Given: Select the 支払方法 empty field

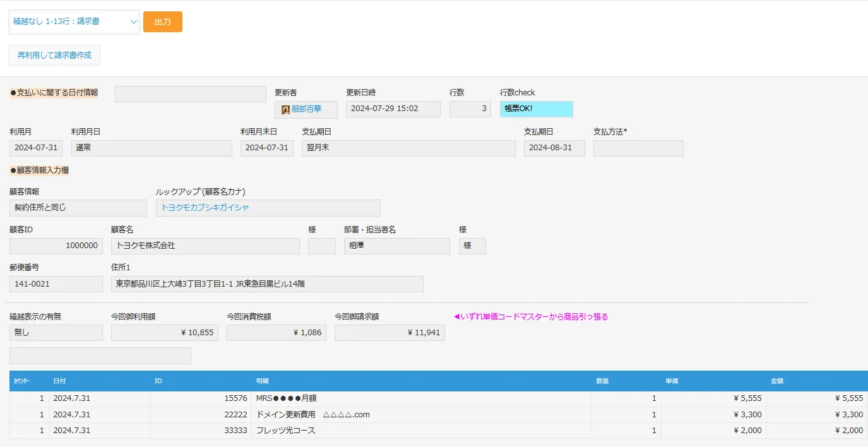Looking at the screenshot, I should point(638,148).
